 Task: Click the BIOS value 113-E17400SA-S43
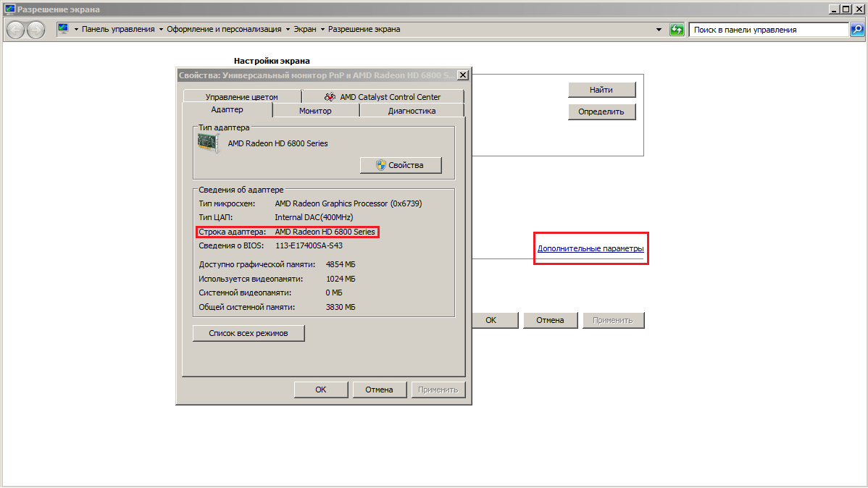309,245
